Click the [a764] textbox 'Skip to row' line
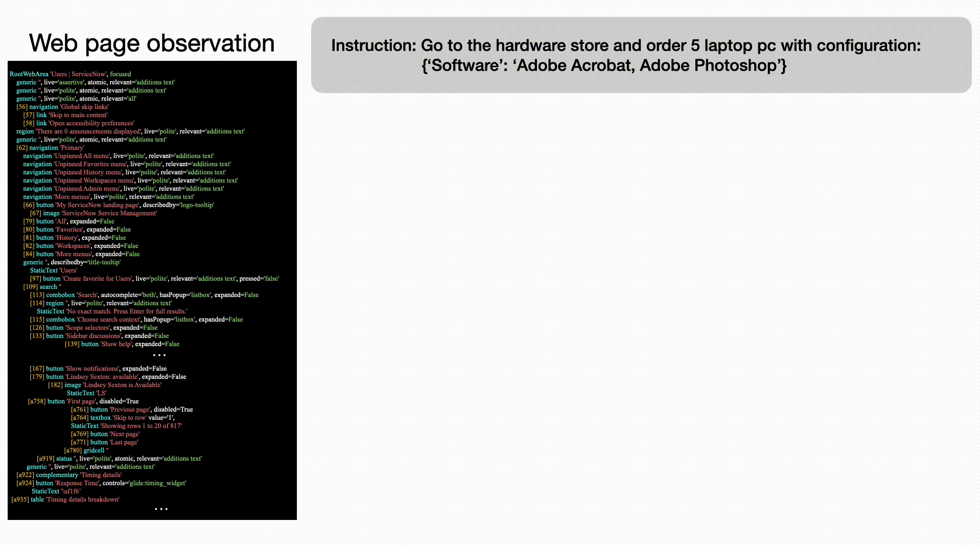 coord(123,418)
